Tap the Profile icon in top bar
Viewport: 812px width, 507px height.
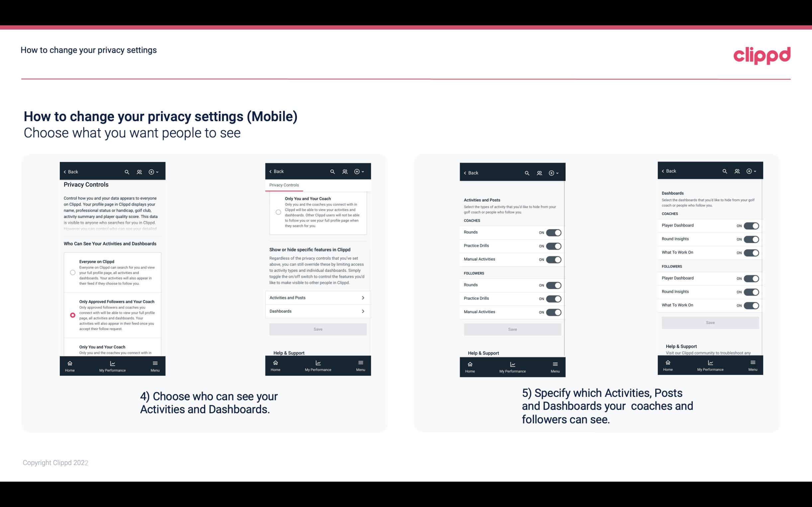pos(139,172)
